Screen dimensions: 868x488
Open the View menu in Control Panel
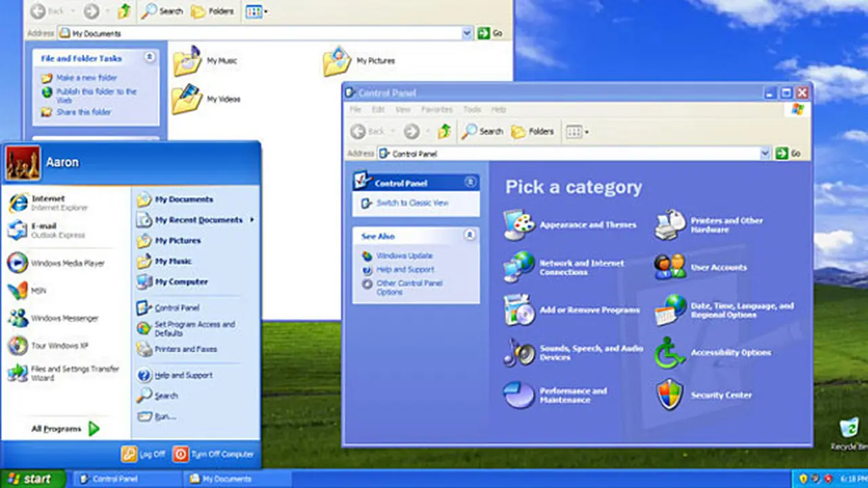click(403, 109)
